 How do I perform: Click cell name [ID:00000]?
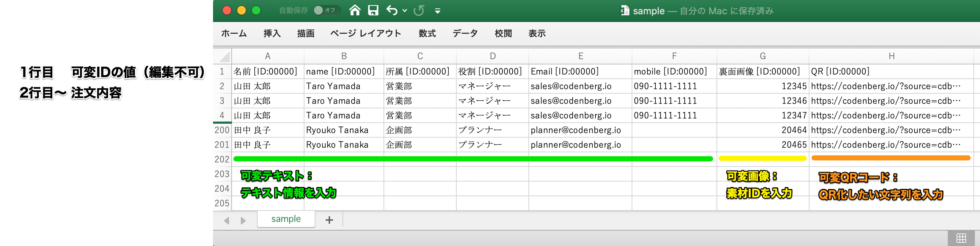(x=344, y=72)
